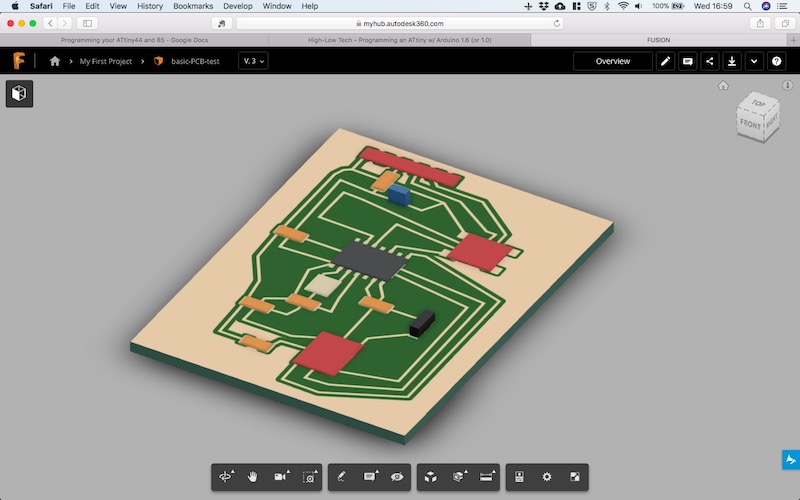The image size is (800, 500).
Task: Click the Dropbox menu bar icon
Action: click(x=544, y=6)
